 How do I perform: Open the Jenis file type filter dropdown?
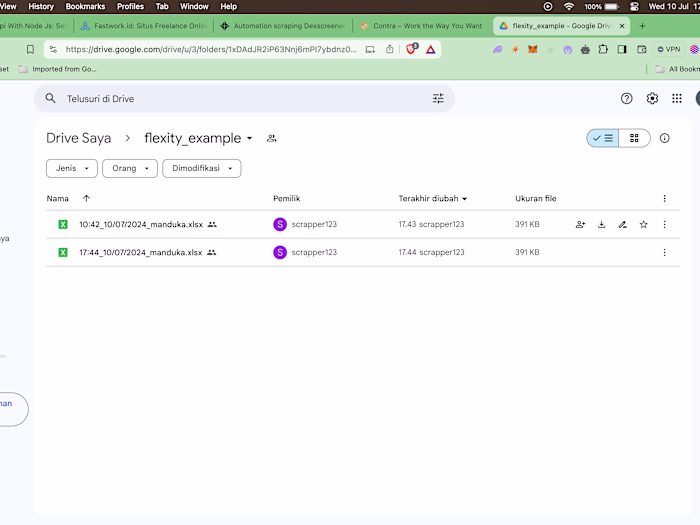(x=72, y=168)
